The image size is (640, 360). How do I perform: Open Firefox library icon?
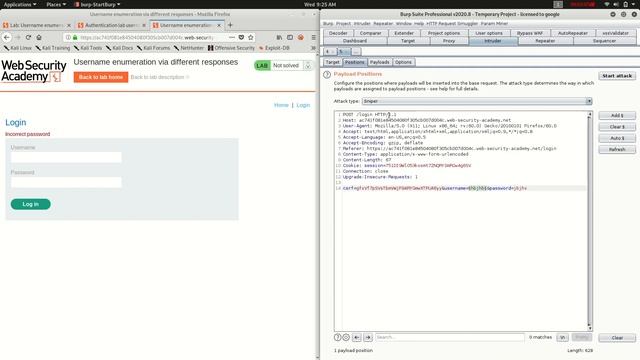[279, 37]
